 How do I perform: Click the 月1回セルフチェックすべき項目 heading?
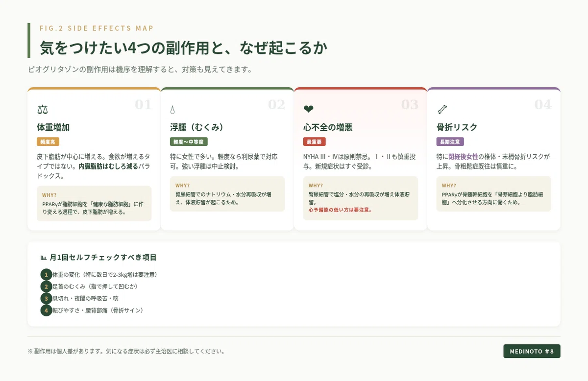(103, 257)
